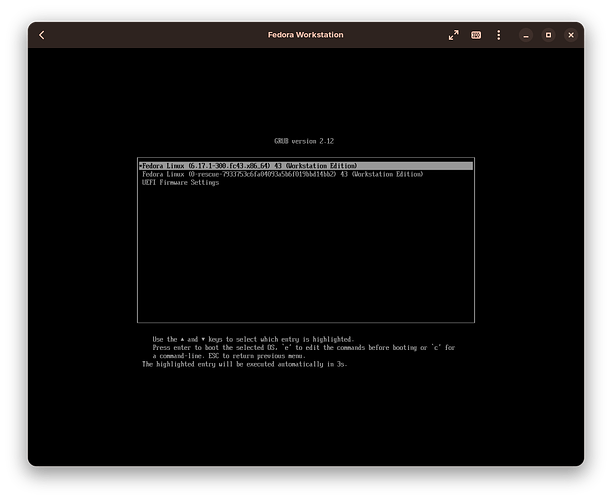The width and height of the screenshot is (612, 500).
Task: Enter fullscreen mode with the arrows icon
Action: 454,35
